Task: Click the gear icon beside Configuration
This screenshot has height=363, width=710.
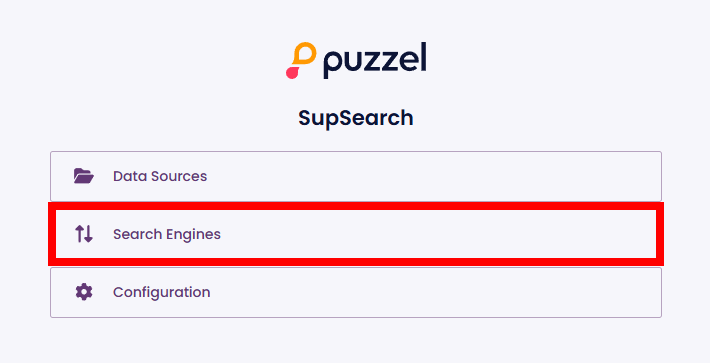Action: [x=84, y=292]
